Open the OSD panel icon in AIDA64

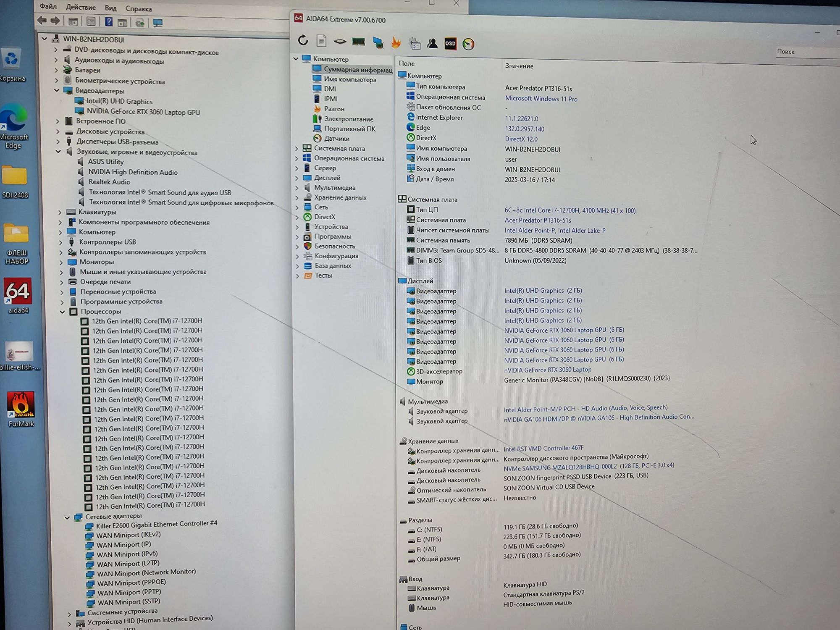[x=450, y=44]
